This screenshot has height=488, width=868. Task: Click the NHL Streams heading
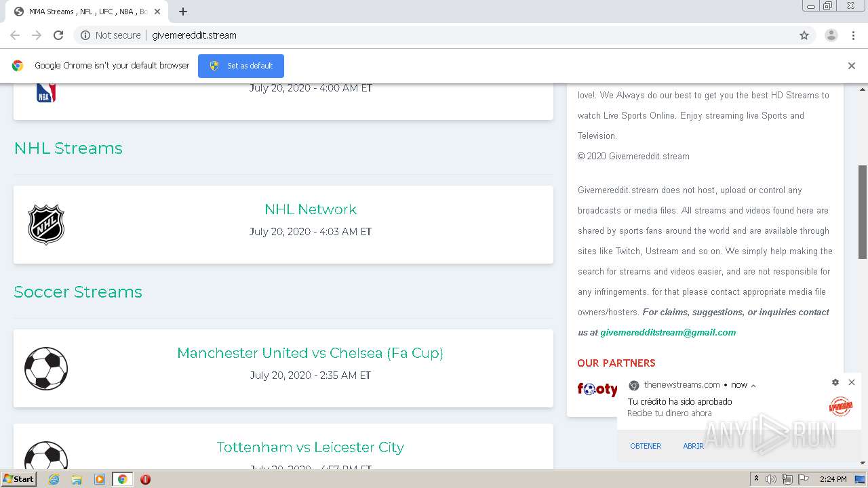[68, 148]
